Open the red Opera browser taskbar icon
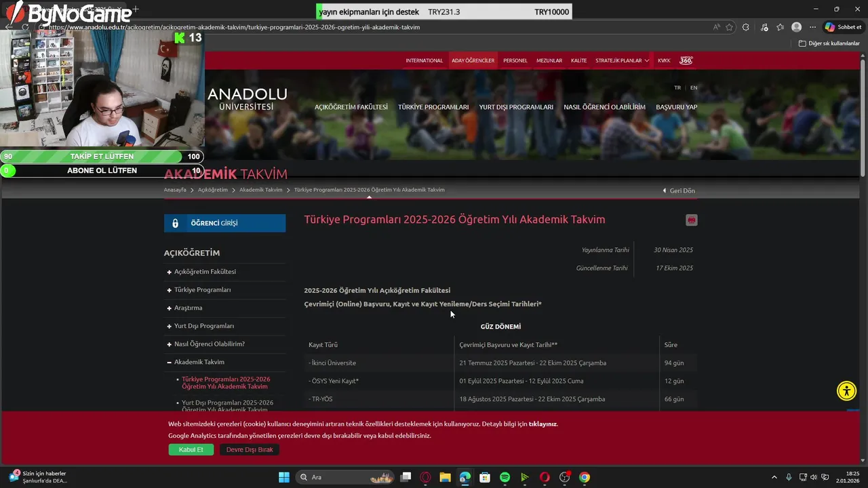The image size is (868, 488). pyautogui.click(x=545, y=477)
